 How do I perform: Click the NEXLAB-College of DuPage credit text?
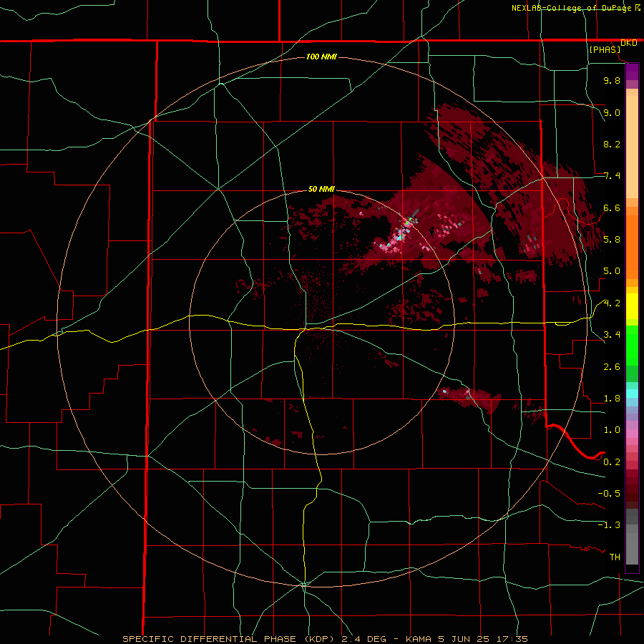(572, 8)
